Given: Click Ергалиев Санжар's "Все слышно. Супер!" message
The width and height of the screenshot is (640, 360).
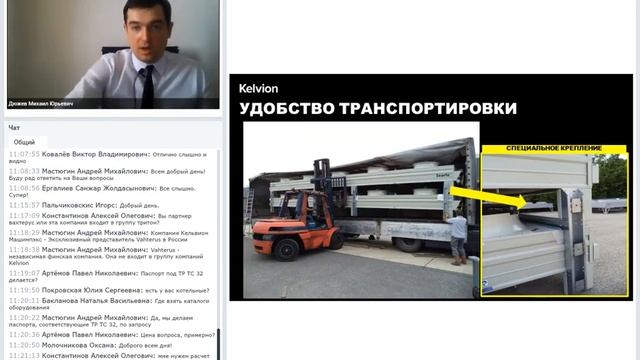Looking at the screenshot, I should click(x=103, y=191).
